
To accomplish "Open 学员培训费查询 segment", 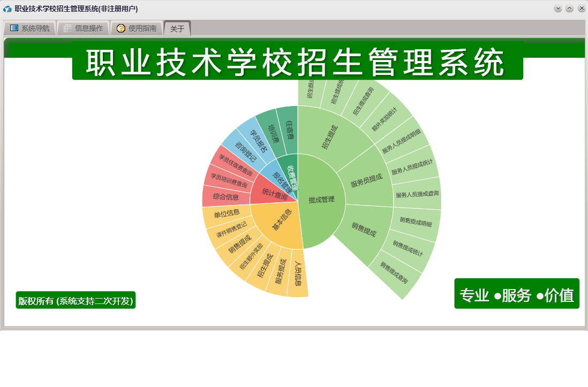I will tap(229, 180).
